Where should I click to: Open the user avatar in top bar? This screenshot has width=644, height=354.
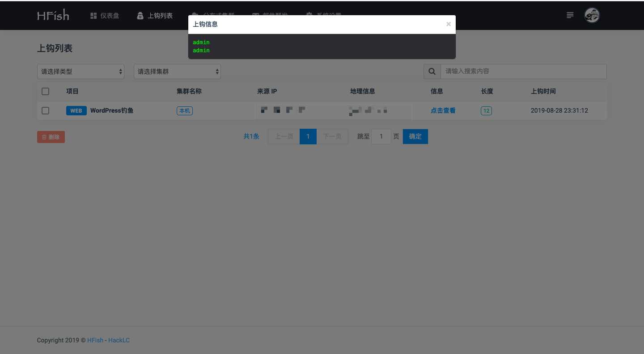592,15
